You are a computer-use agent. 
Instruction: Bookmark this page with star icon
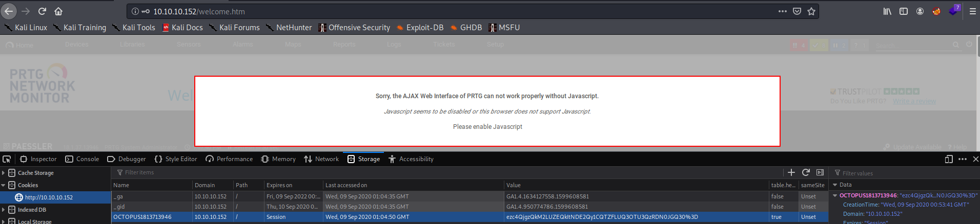(x=811, y=11)
